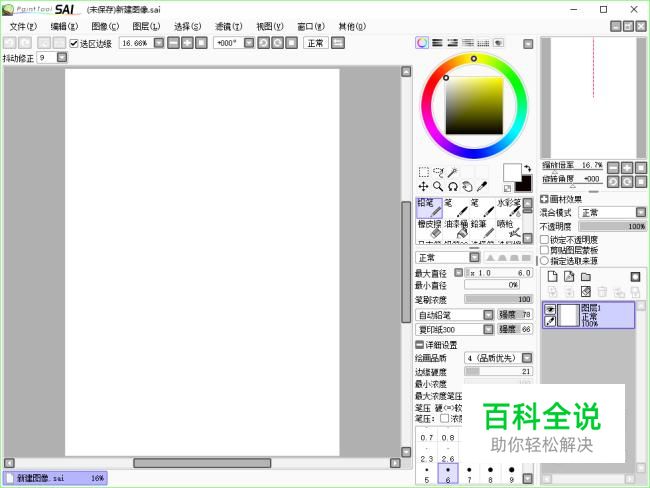Open the 编辑 menu
The width and height of the screenshot is (650, 488).
pyautogui.click(x=64, y=27)
